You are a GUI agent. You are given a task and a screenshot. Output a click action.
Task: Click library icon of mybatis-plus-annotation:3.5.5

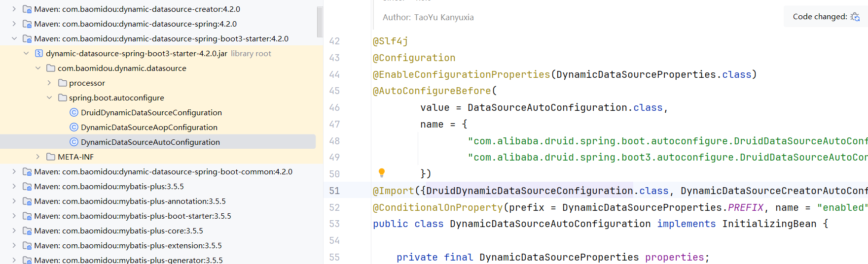tap(27, 201)
